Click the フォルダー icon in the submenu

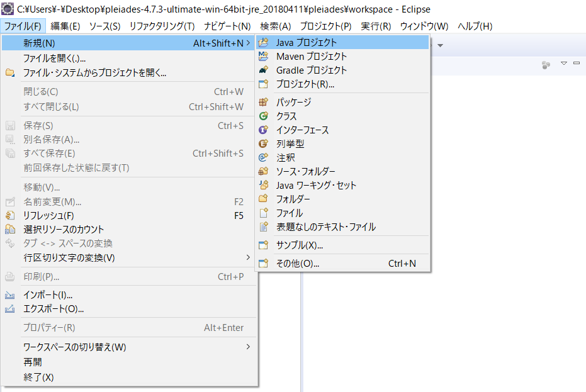pos(264,199)
